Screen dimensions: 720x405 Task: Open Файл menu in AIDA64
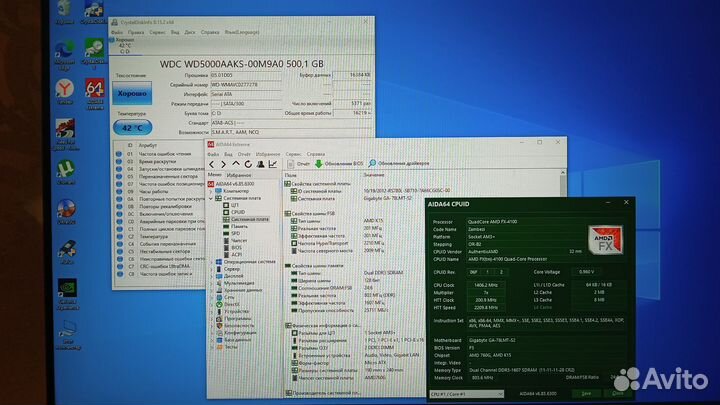pos(213,154)
